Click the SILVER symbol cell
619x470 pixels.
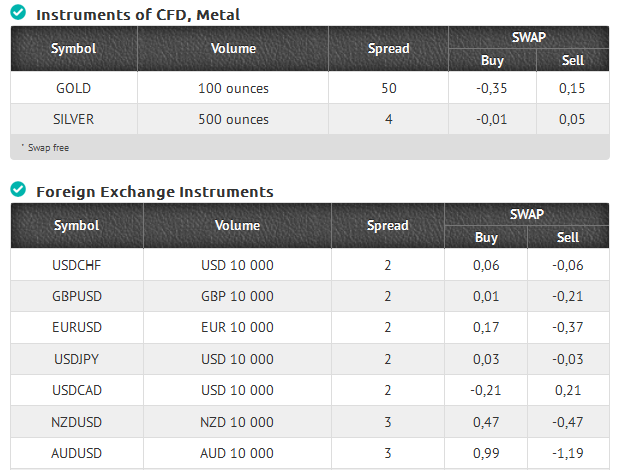coord(73,119)
